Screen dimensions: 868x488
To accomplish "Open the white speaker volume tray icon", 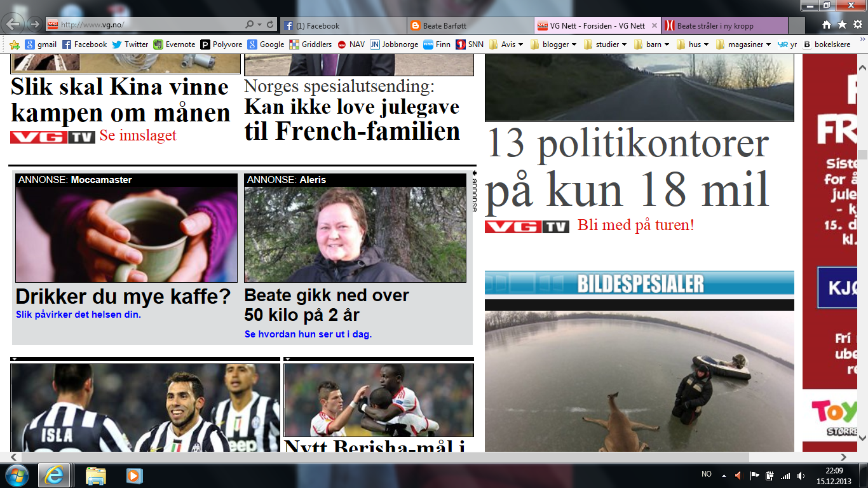I will click(800, 475).
